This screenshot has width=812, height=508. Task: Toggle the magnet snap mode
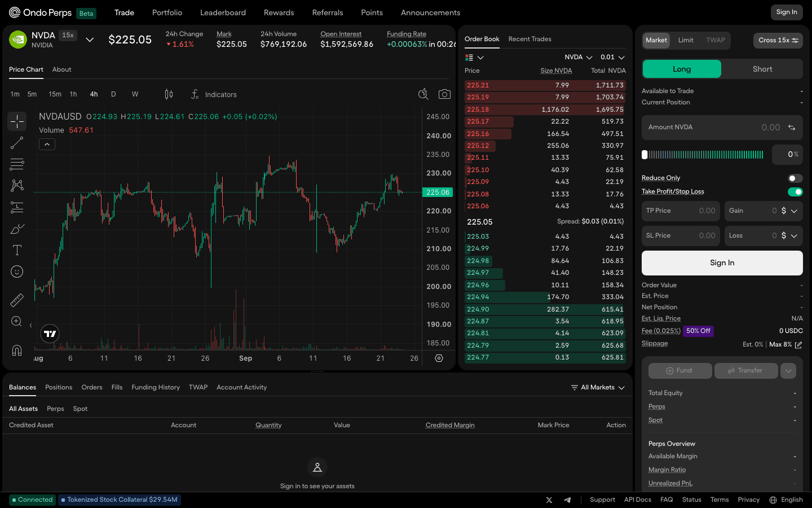click(x=17, y=350)
